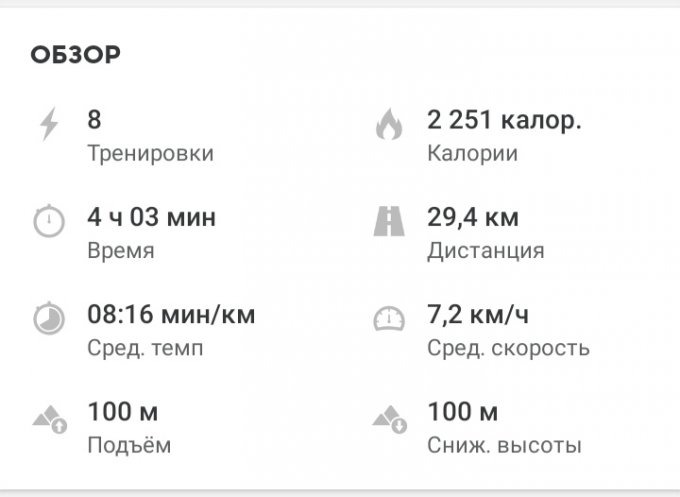Click the stopwatch time icon
This screenshot has width=680, height=497.
tap(48, 222)
